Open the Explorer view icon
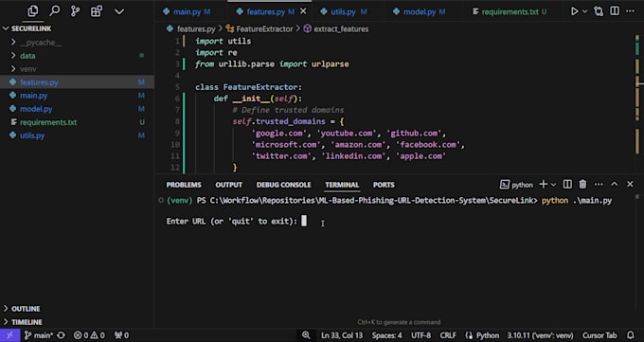The width and height of the screenshot is (644, 342). (x=33, y=11)
